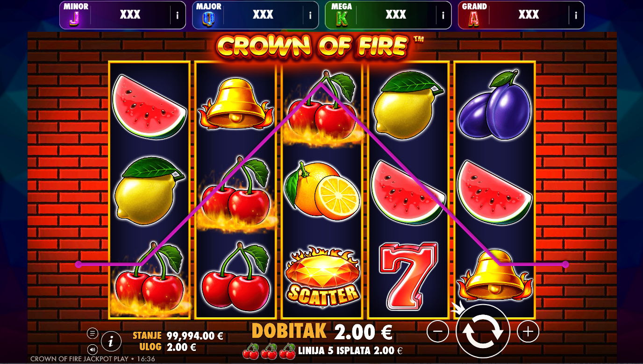The height and width of the screenshot is (364, 643).
Task: Open the GRAND jackpot panel
Action: (x=521, y=15)
